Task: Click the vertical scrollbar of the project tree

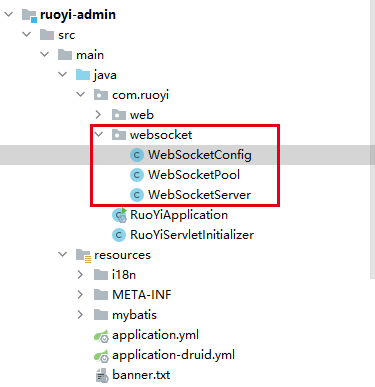Action: (x=373, y=140)
